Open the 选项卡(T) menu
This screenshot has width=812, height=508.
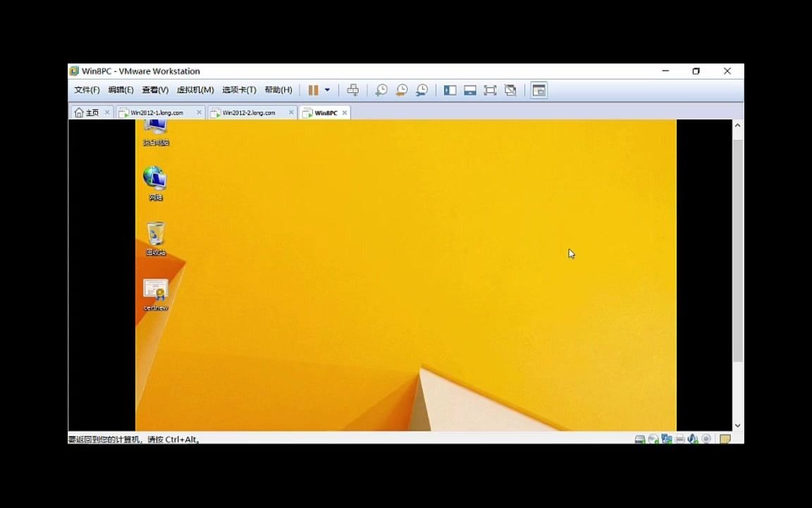point(238,90)
